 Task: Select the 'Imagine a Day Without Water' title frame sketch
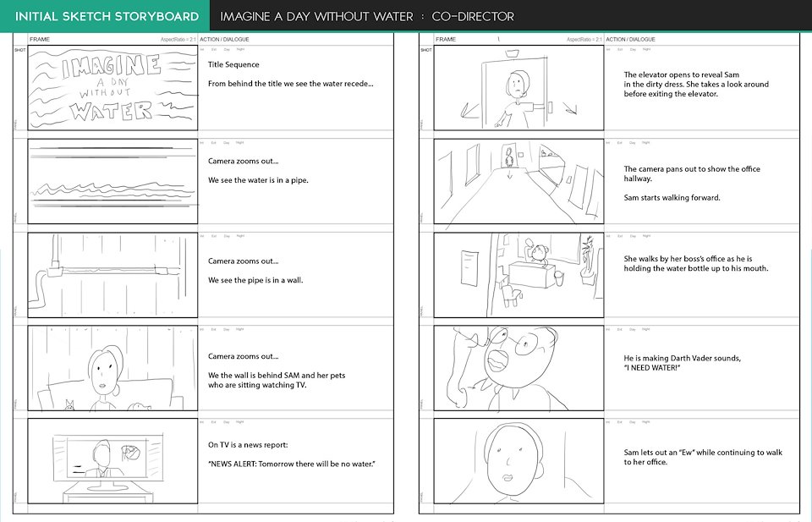[x=112, y=87]
